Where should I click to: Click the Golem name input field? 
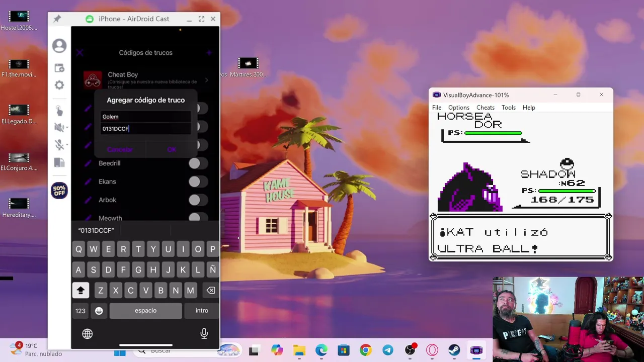pyautogui.click(x=145, y=117)
